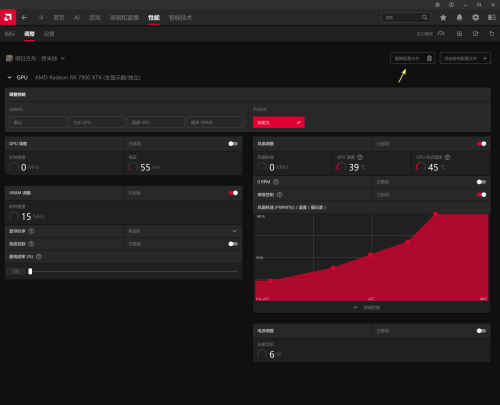This screenshot has width=500, height=405.
Task: Open the game profile dropdown chevron
Action: (63, 58)
